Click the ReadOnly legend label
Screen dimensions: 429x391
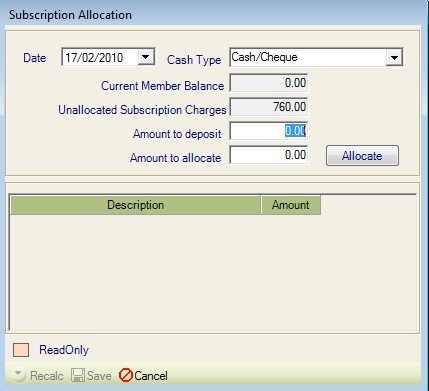[64, 350]
